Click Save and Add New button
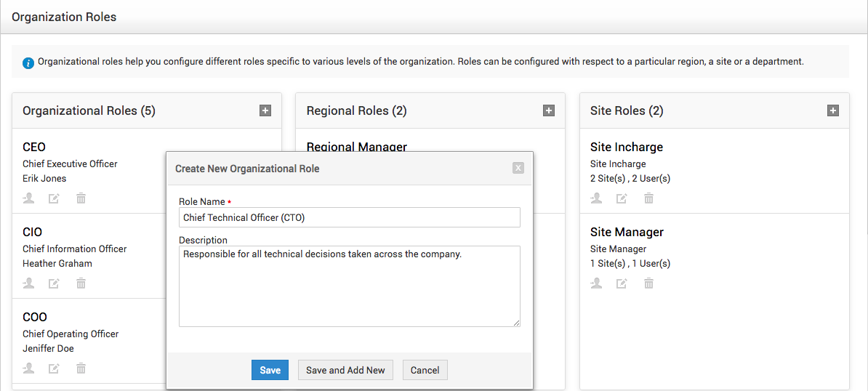 pos(345,370)
